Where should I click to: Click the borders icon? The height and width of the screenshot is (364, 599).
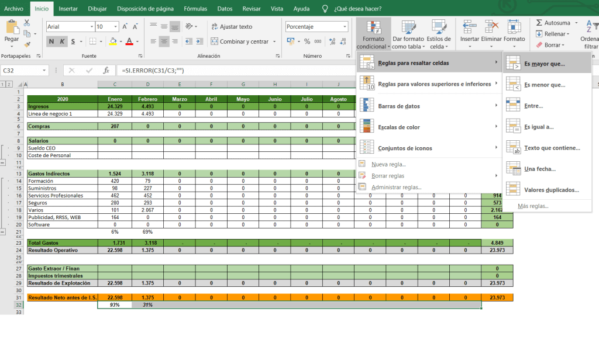[x=93, y=41]
